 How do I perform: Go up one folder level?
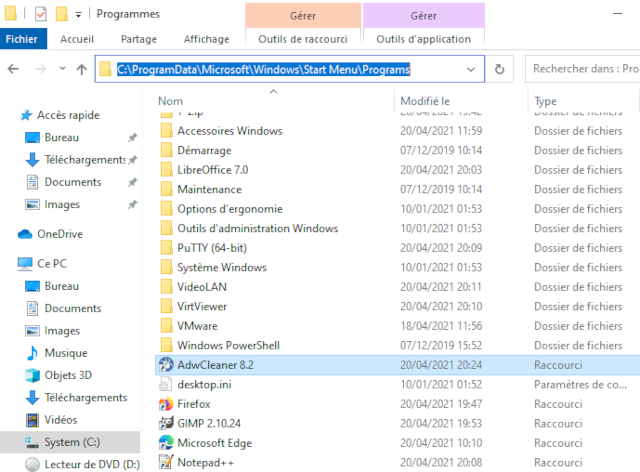[x=82, y=69]
